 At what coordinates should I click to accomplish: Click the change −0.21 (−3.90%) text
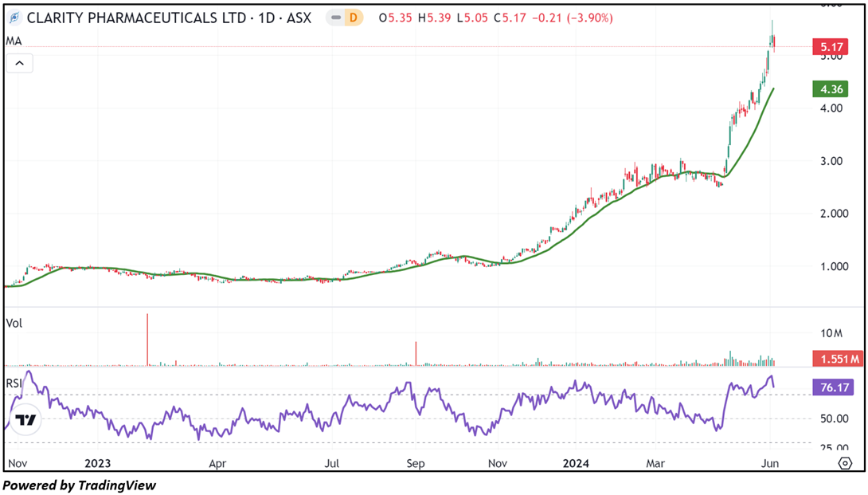(573, 18)
